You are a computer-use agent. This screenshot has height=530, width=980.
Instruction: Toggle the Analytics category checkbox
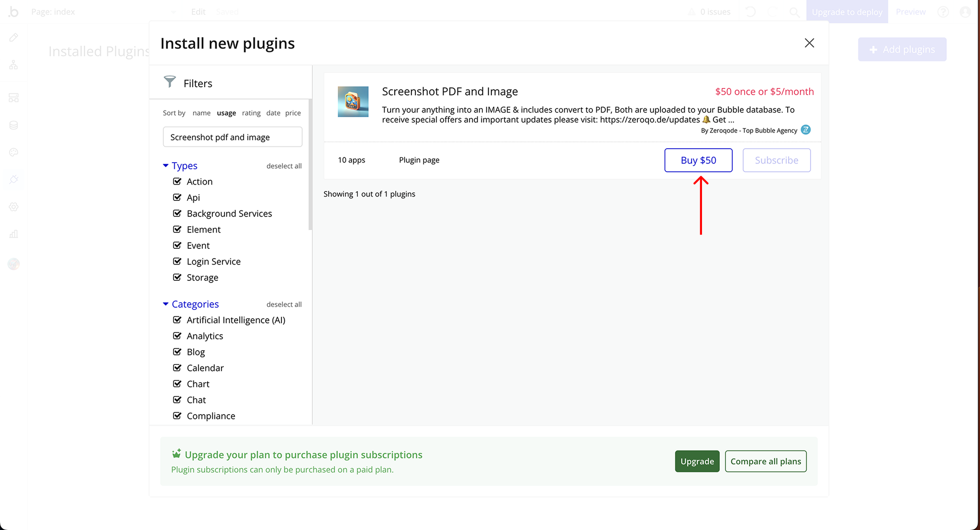tap(177, 336)
